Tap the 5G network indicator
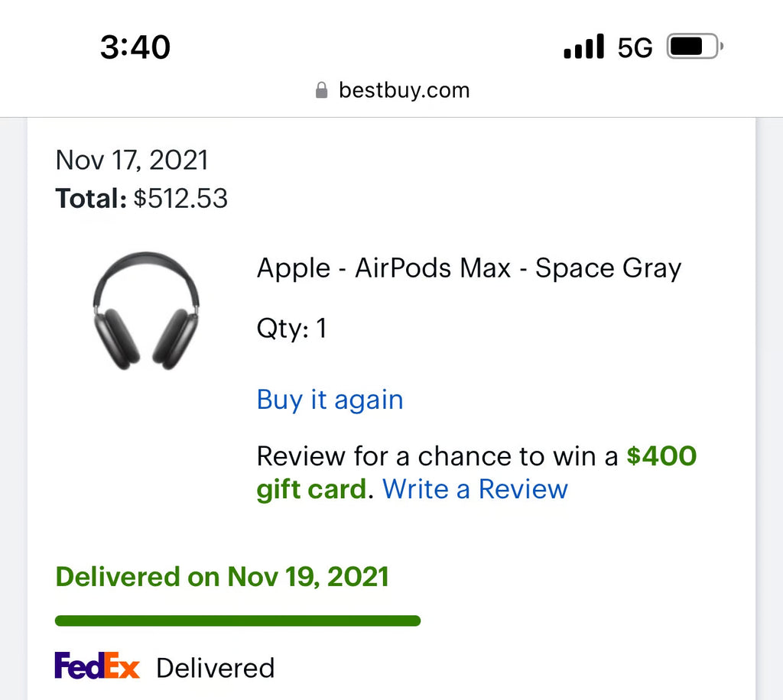 point(635,47)
